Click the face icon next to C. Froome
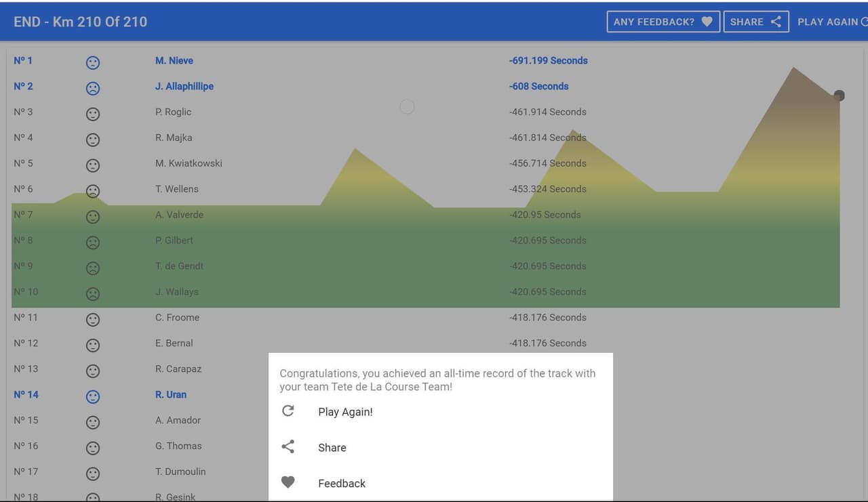 (x=93, y=319)
